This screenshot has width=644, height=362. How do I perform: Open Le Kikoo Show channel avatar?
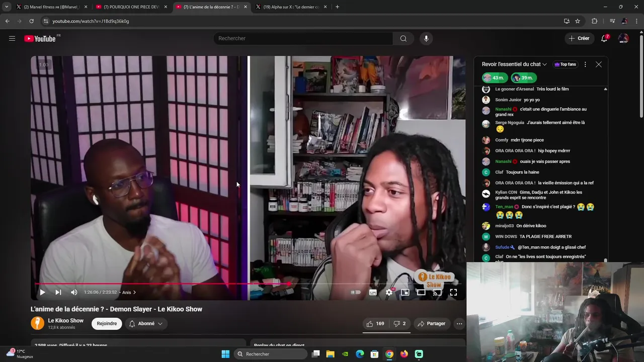pos(38,323)
